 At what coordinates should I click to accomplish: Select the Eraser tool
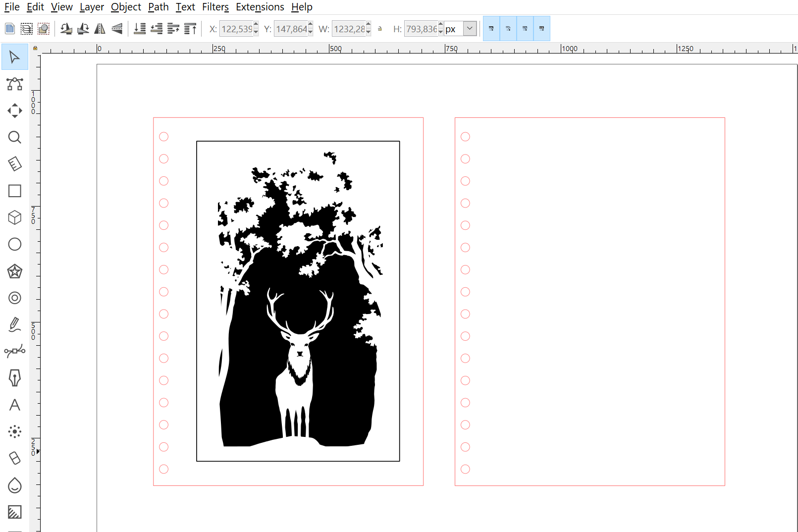(x=14, y=458)
